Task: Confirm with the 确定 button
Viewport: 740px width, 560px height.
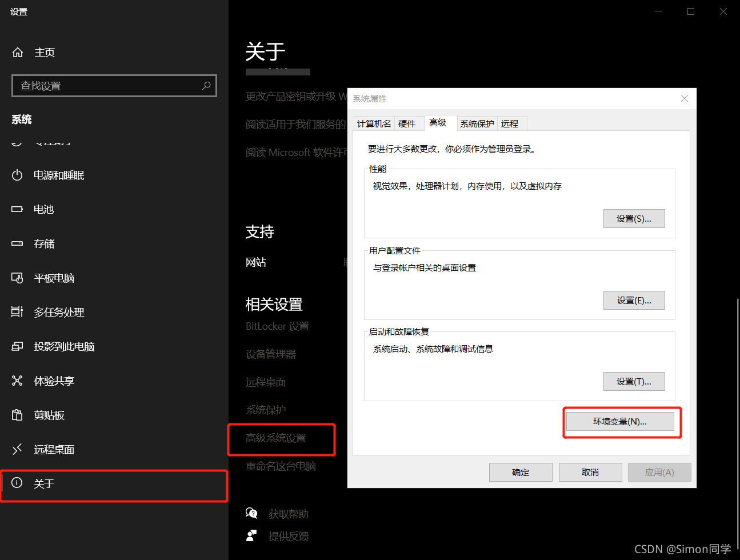Action: 521,473
